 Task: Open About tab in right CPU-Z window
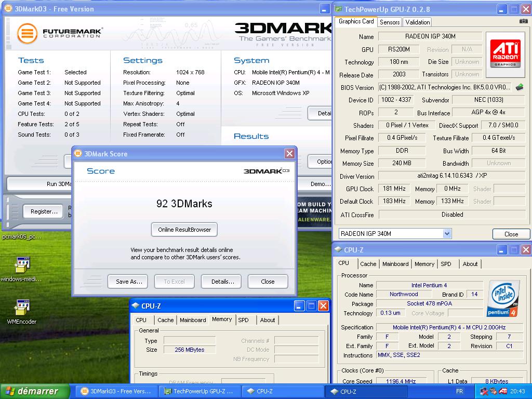(x=470, y=264)
